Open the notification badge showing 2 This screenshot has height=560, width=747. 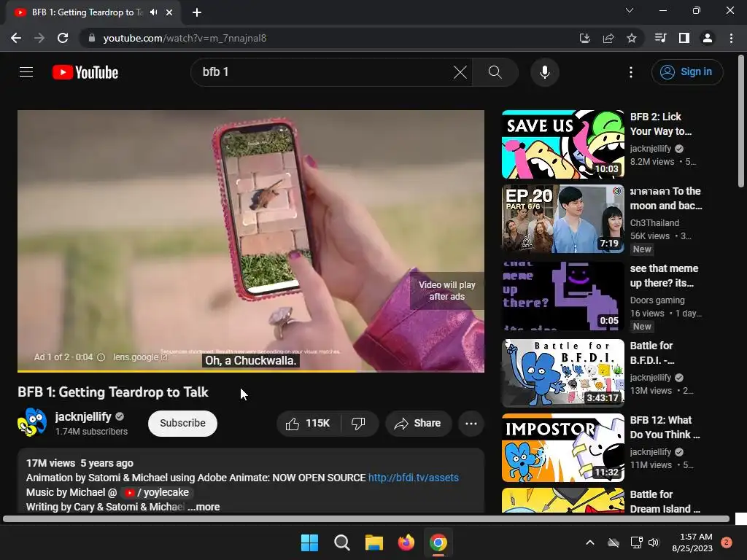tap(727, 542)
